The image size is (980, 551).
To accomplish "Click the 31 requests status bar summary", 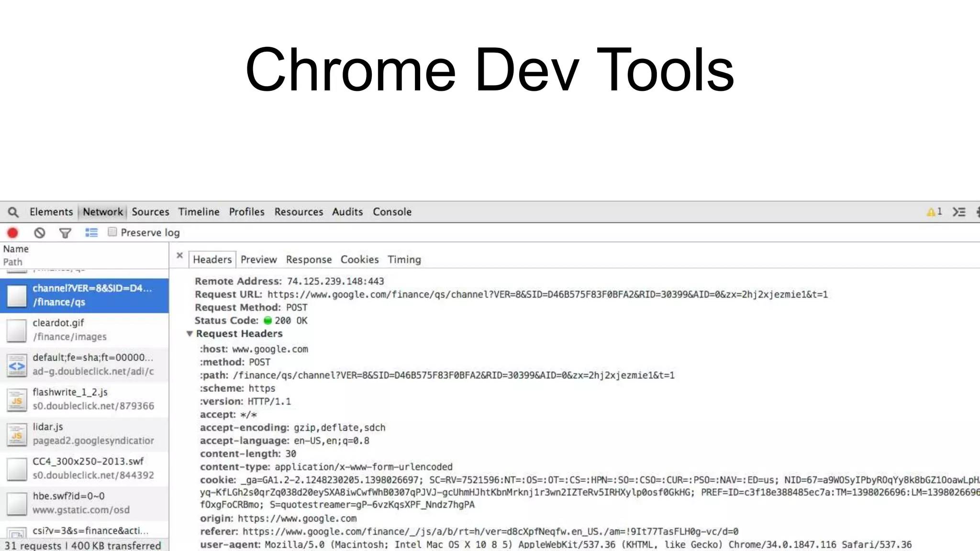I will (83, 545).
